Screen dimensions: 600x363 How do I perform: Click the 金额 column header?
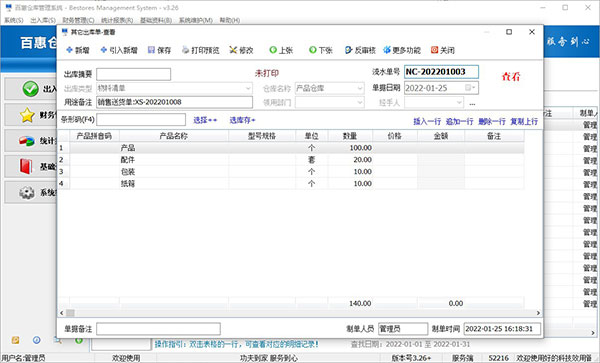(x=441, y=136)
